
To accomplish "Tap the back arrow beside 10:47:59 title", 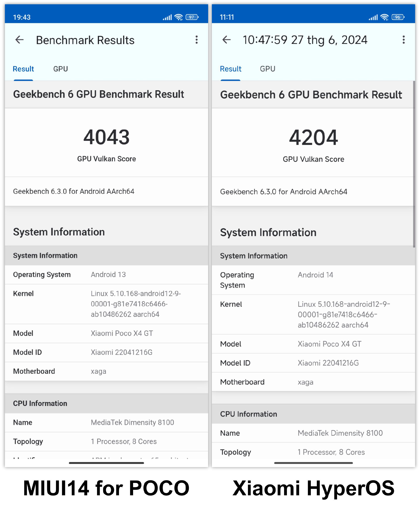I will [226, 40].
